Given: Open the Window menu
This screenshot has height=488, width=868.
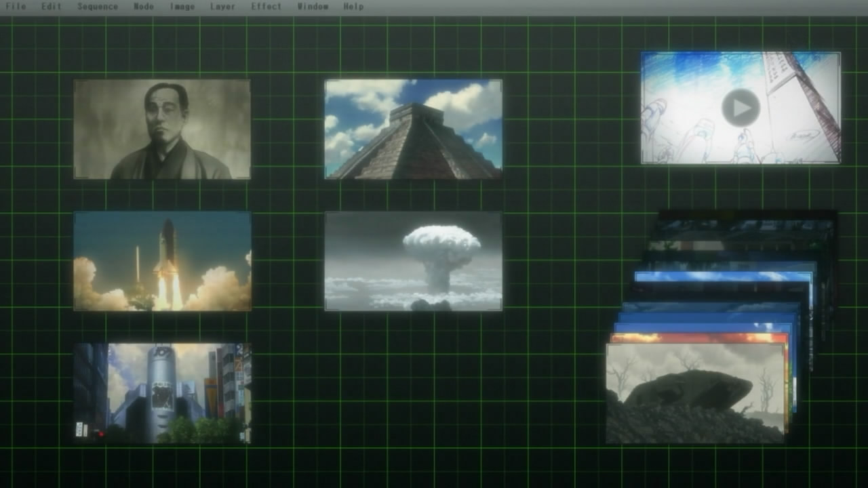Looking at the screenshot, I should [x=313, y=7].
